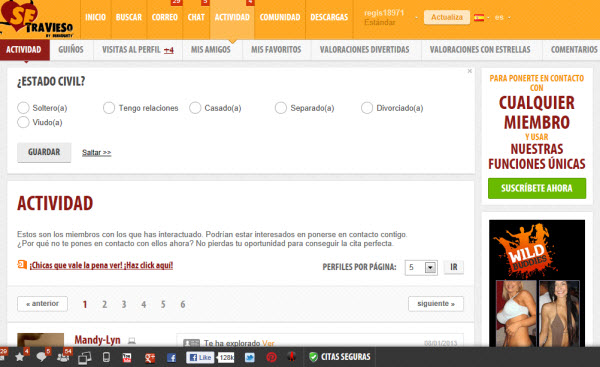The height and width of the screenshot is (367, 600).
Task: Open the YouTube icon in bottom bar
Action: coord(127,357)
